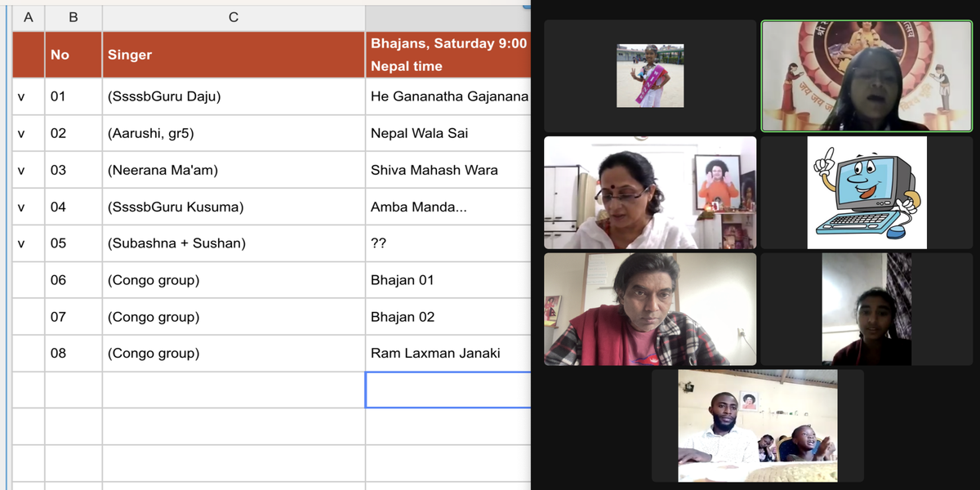Click the Congo group video tile at bottom
980x490 pixels.
(x=758, y=425)
